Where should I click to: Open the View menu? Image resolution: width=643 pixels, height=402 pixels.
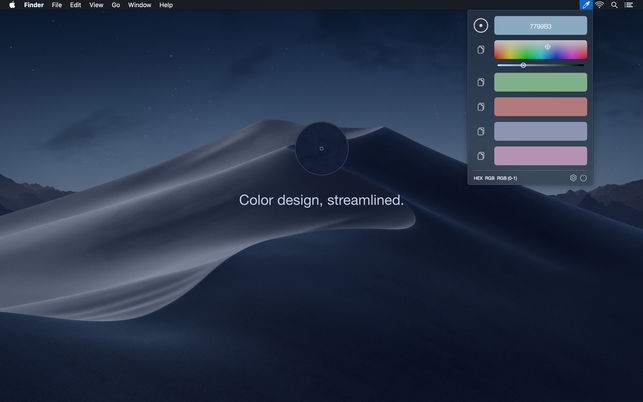coord(96,5)
